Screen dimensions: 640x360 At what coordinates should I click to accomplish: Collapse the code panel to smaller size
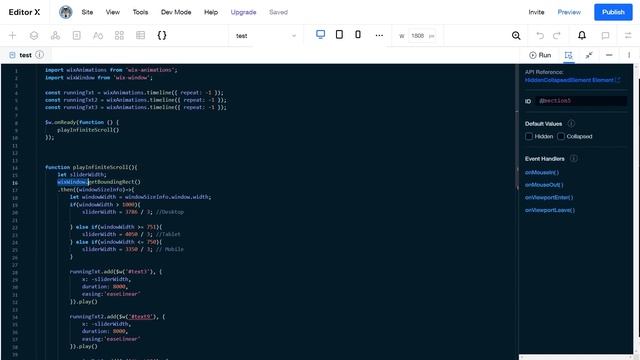point(589,55)
